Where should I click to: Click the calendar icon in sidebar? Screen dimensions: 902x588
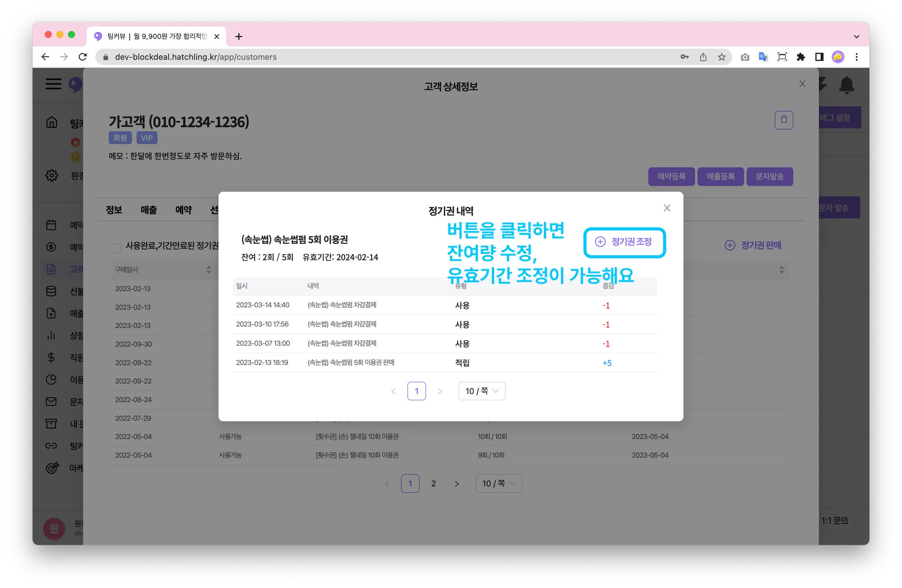pyautogui.click(x=51, y=225)
